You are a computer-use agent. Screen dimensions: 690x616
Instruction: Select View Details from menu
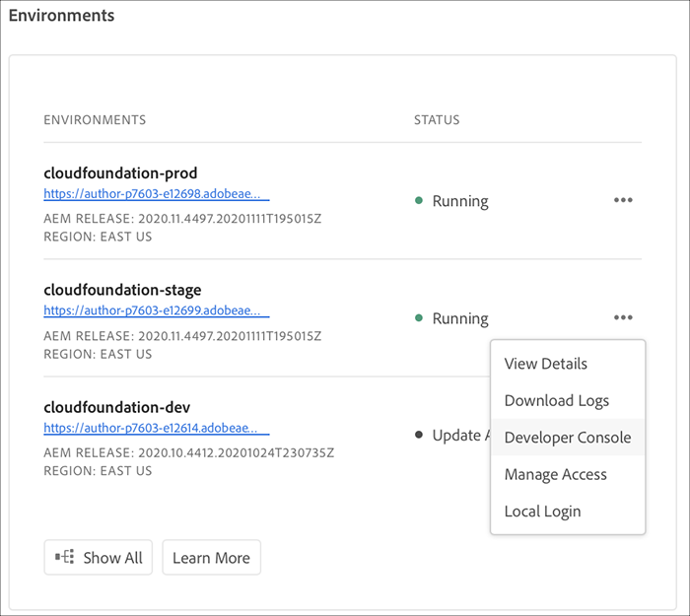545,364
